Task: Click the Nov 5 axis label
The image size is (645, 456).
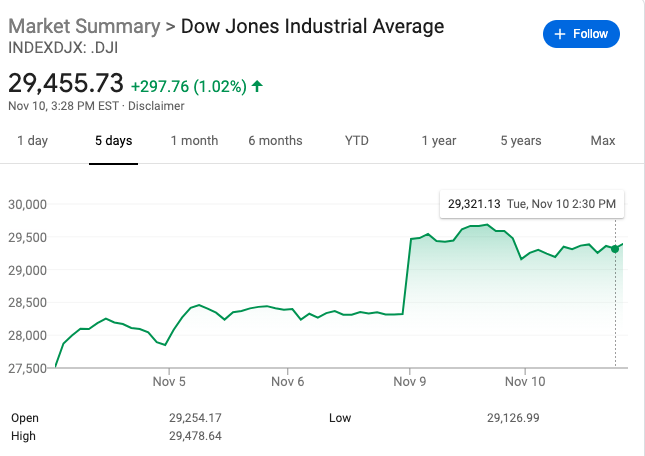Action: tap(169, 381)
